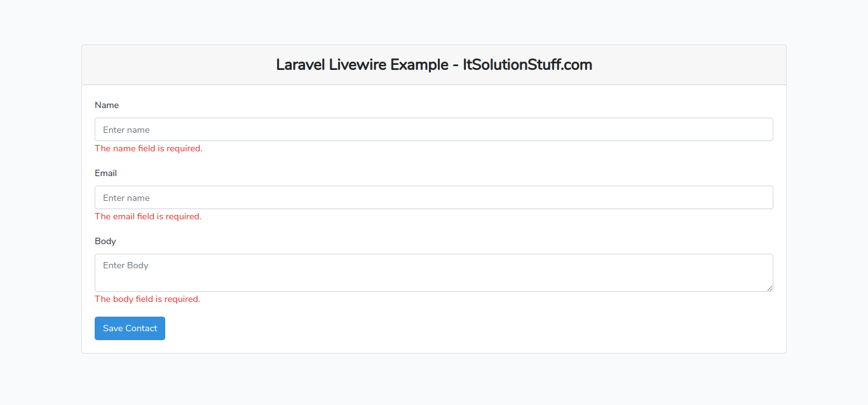Click the body field required error message
This screenshot has width=868, height=405.
point(147,299)
